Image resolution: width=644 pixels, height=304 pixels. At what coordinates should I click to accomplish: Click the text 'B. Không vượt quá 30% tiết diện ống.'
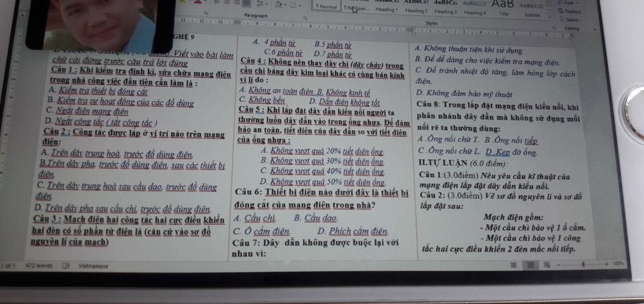point(323,162)
